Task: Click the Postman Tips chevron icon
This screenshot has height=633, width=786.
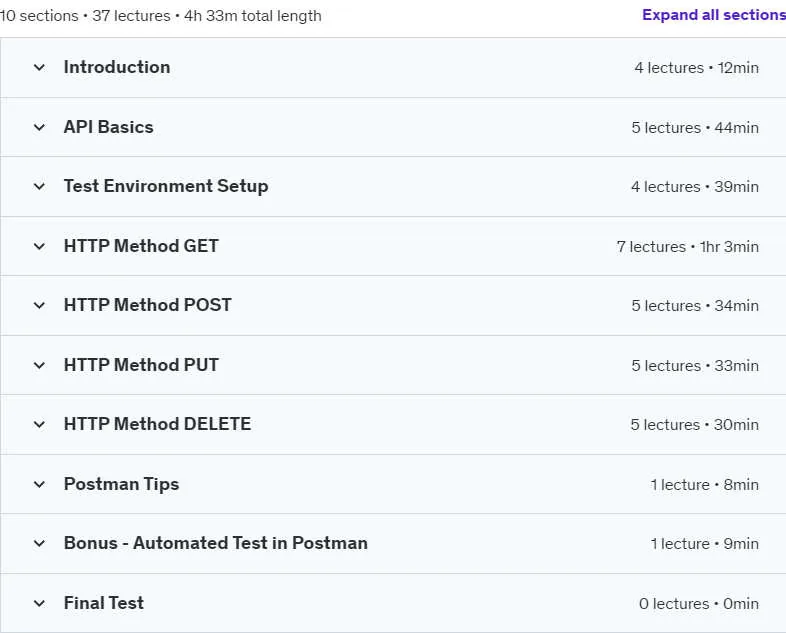Action: coord(39,484)
